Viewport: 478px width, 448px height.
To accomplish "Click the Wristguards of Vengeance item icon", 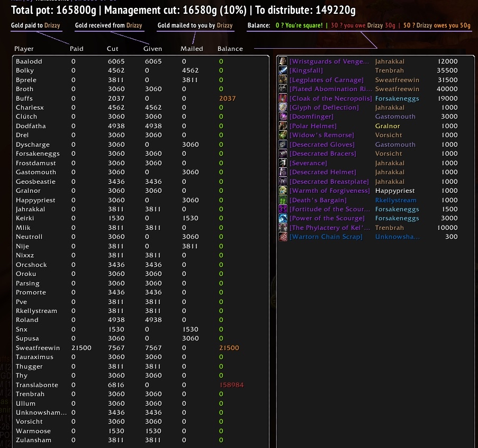I will tap(283, 61).
